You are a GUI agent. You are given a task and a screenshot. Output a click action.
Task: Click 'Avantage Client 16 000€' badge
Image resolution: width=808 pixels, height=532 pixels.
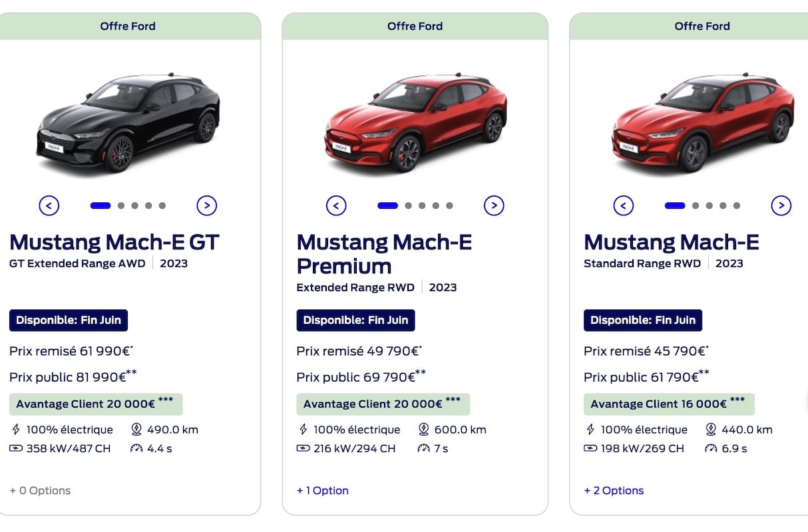click(x=669, y=404)
